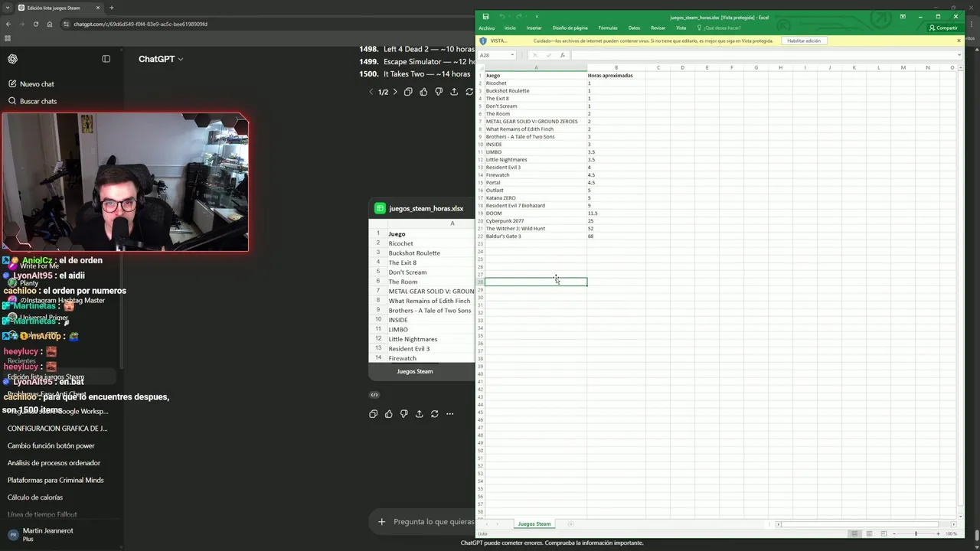Click the thumbs-down icon beside the 1/2 counter
Screen dimensions: 980x551
click(439, 92)
